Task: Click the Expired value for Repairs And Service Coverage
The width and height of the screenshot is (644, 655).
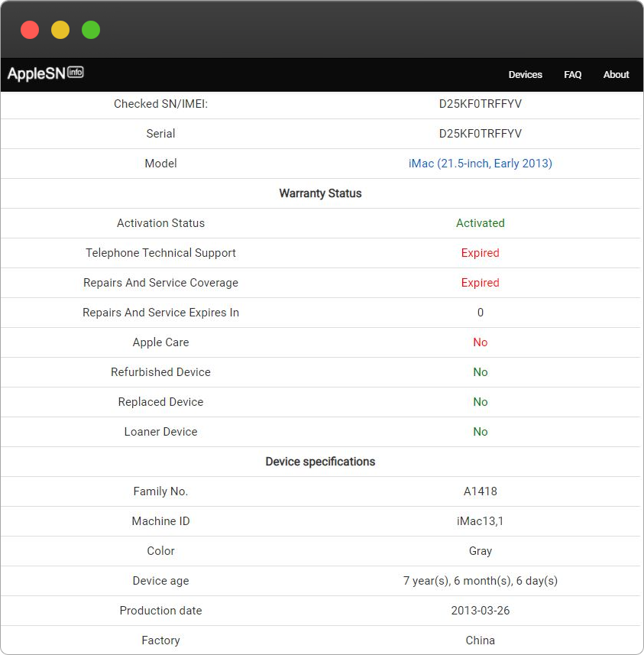Action: [x=480, y=283]
